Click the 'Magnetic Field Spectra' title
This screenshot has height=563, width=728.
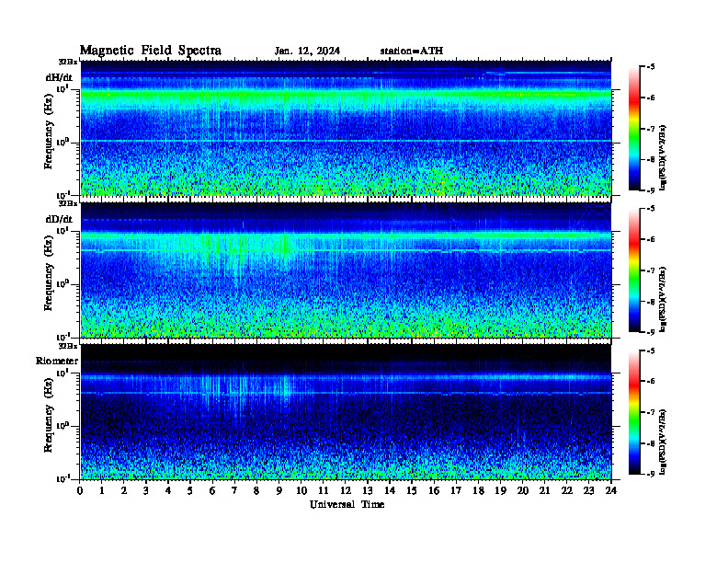pos(151,51)
